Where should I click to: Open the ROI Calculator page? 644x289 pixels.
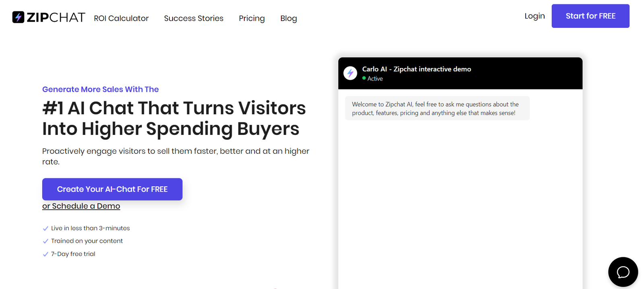(x=121, y=18)
